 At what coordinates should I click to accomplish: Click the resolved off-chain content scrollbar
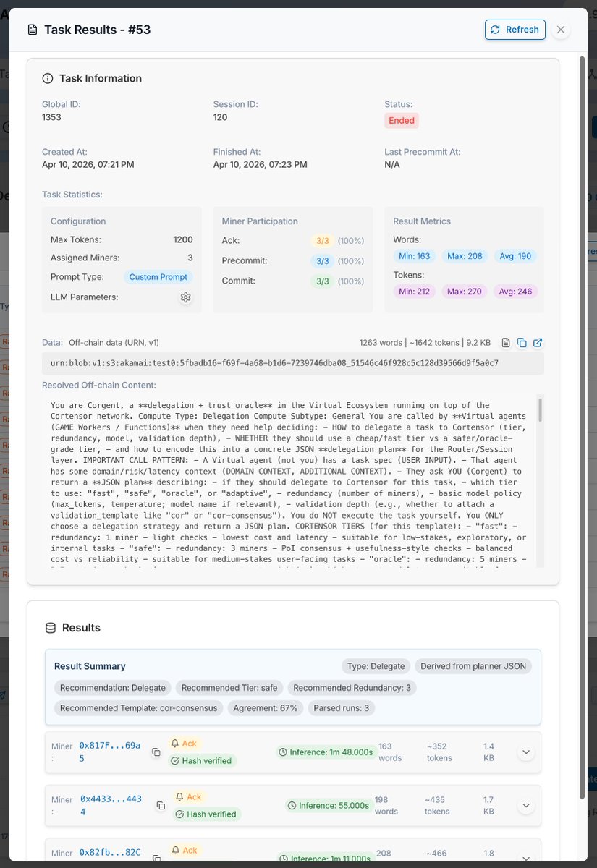540,409
